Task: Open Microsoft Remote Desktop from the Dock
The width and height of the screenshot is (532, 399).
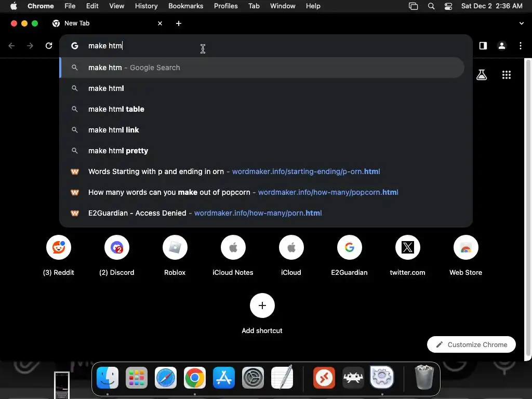Action: tap(324, 378)
